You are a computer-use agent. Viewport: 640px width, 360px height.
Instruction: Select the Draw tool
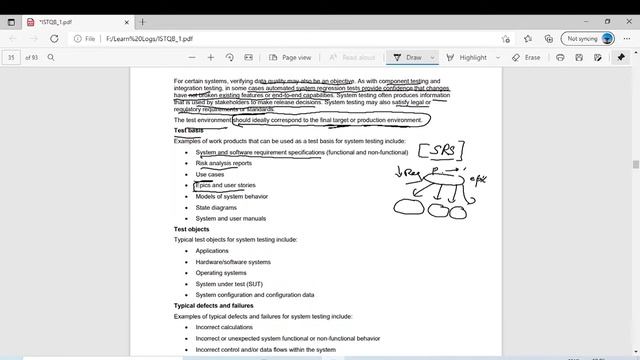click(x=407, y=58)
